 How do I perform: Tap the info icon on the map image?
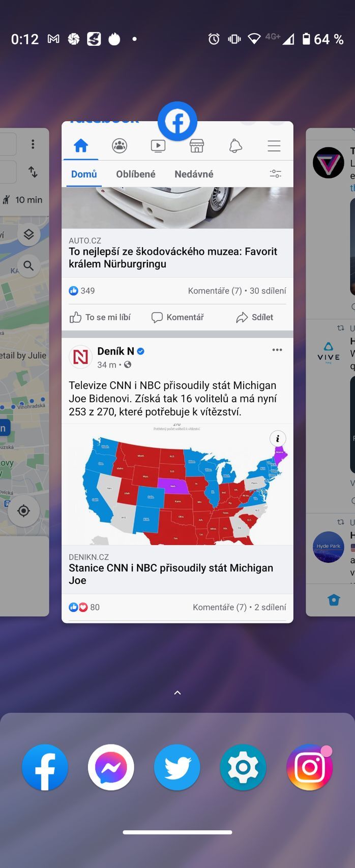pos(278,439)
